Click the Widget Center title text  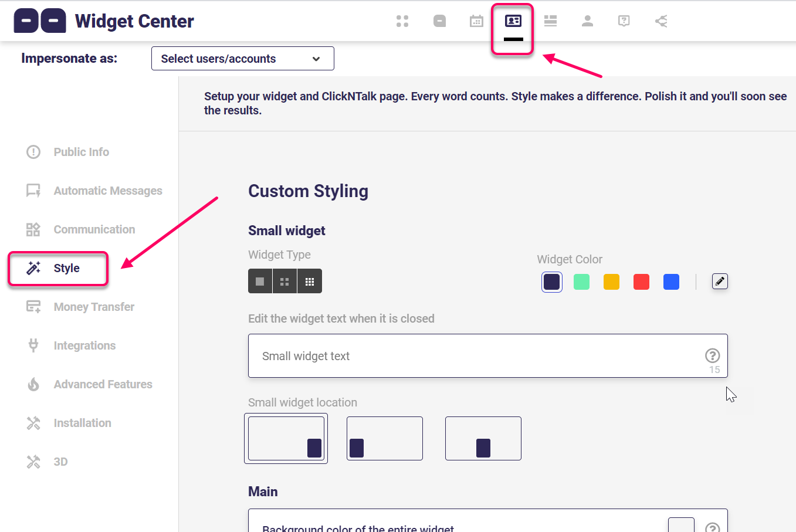134,21
